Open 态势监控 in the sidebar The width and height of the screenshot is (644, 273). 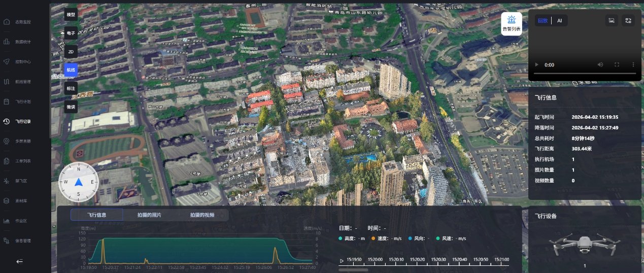pos(23,22)
